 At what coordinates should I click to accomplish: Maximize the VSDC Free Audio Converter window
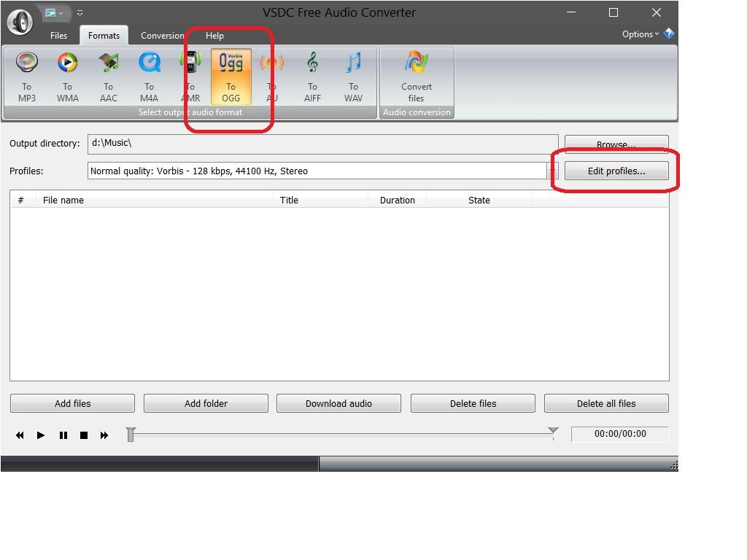pyautogui.click(x=614, y=13)
